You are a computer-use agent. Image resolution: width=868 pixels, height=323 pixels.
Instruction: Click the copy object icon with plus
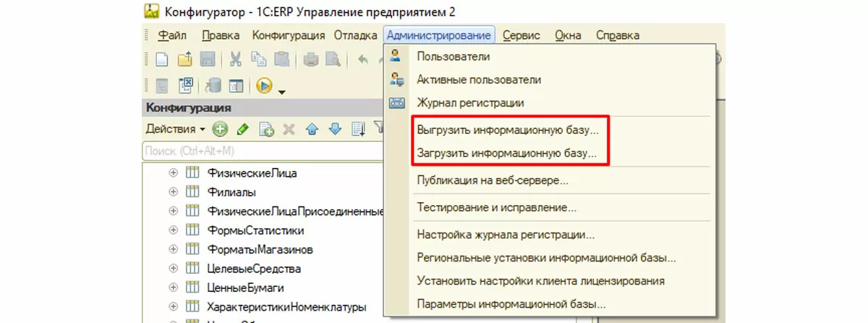click(x=267, y=129)
